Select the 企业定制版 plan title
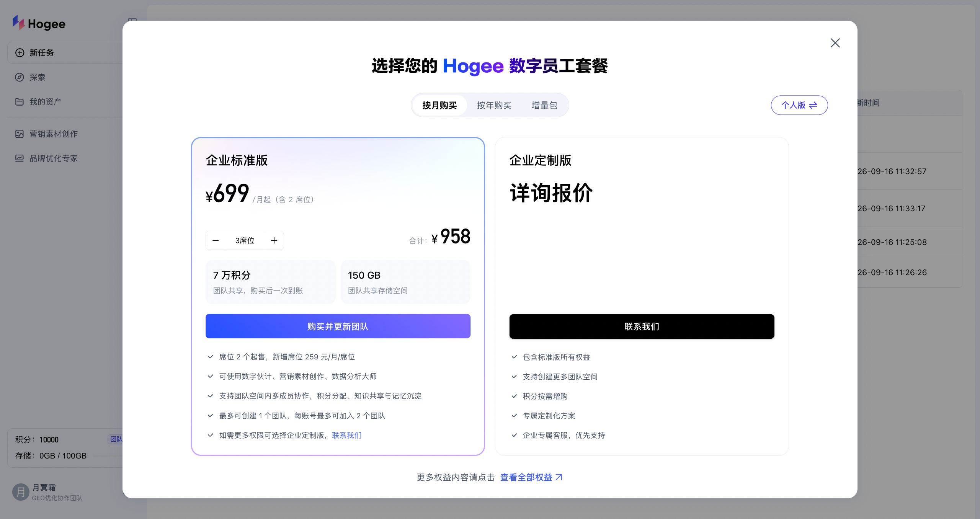Image resolution: width=980 pixels, height=519 pixels. 541,160
